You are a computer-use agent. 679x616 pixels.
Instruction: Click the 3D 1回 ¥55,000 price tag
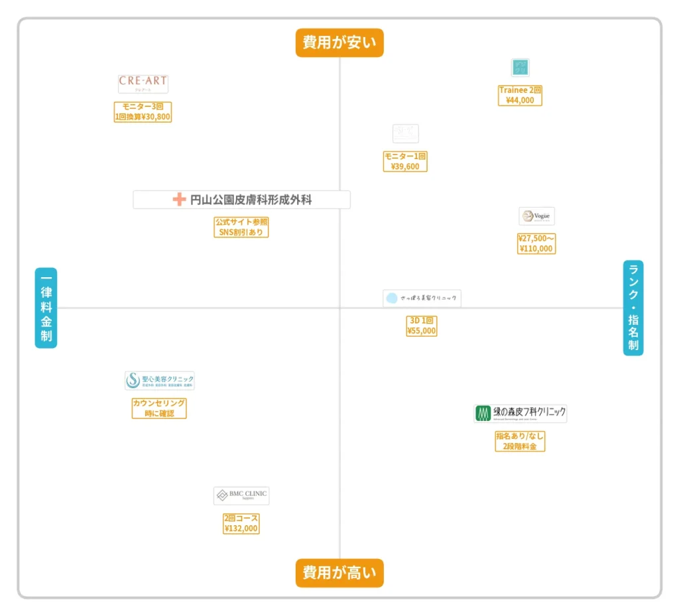tap(422, 326)
